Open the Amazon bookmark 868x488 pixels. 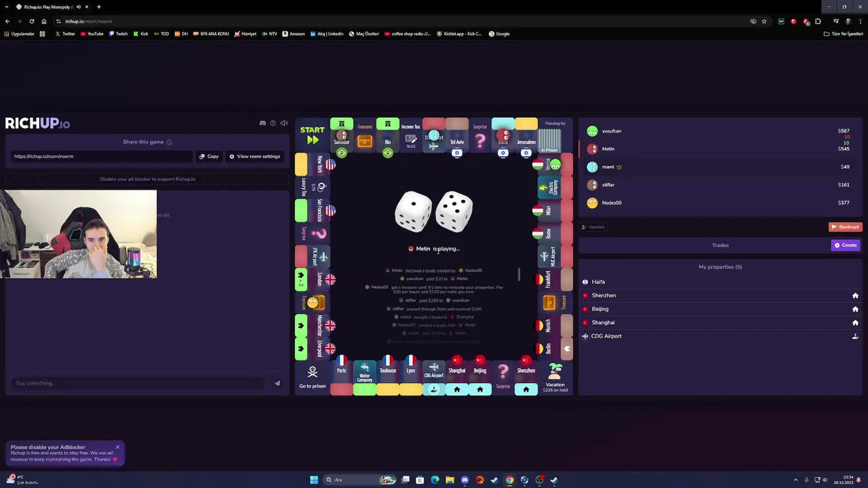(x=294, y=34)
